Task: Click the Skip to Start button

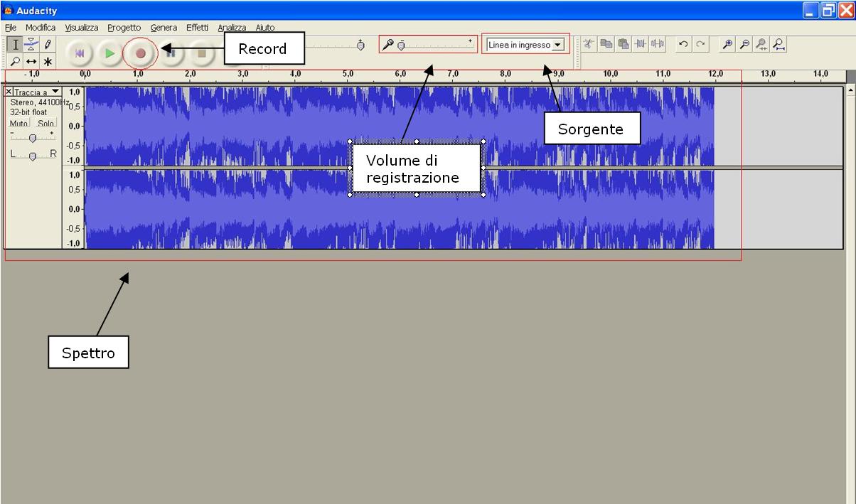Action: [x=80, y=53]
